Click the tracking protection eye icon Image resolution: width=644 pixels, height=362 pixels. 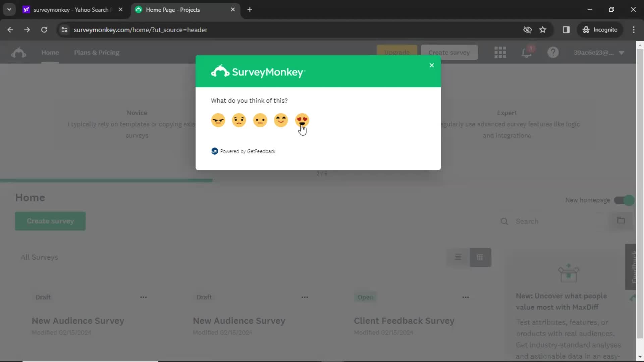pyautogui.click(x=527, y=30)
